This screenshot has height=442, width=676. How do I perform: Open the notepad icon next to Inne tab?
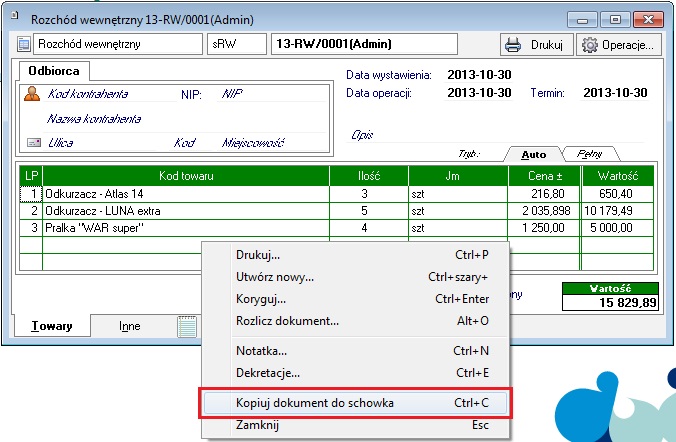187,326
